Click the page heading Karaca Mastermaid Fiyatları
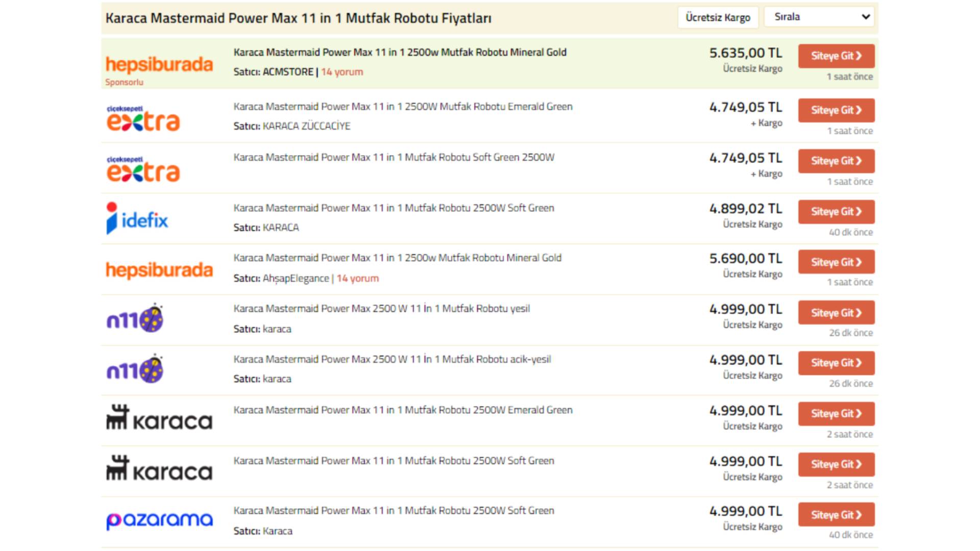The image size is (980, 551). [299, 18]
